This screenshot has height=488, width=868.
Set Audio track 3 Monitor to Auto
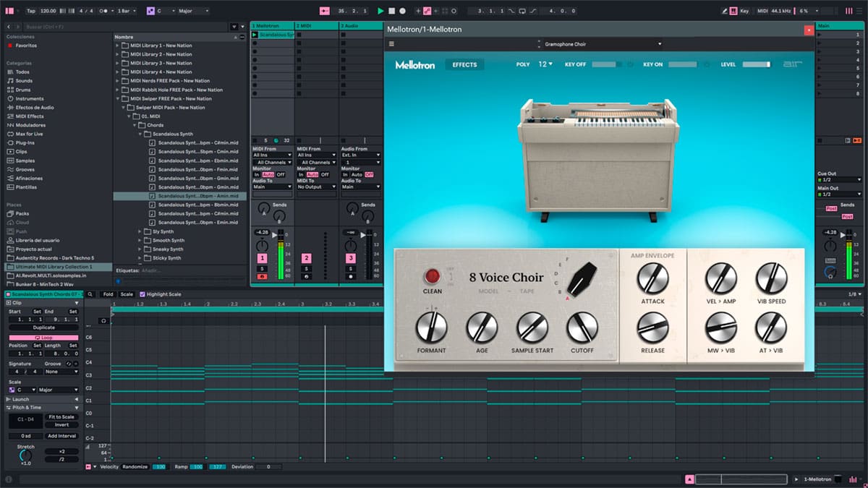click(357, 174)
